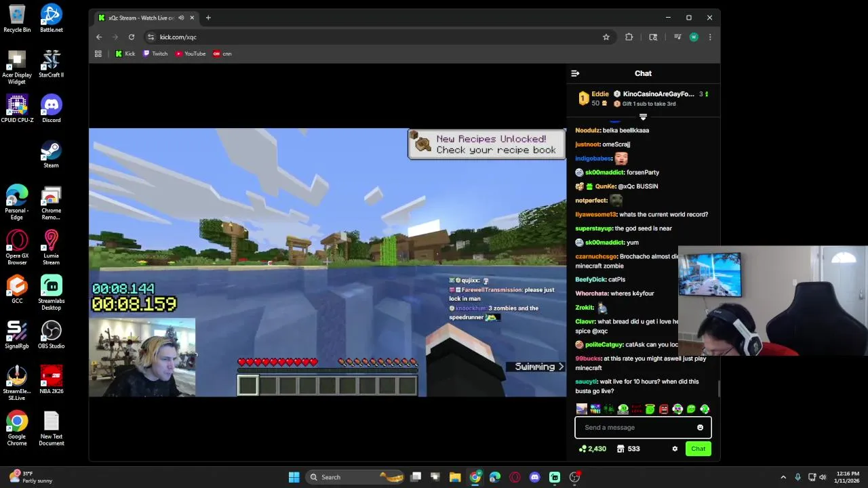Viewport: 868px width, 488px height.
Task: Expand the gift leaderboard down arrow
Action: click(x=643, y=117)
